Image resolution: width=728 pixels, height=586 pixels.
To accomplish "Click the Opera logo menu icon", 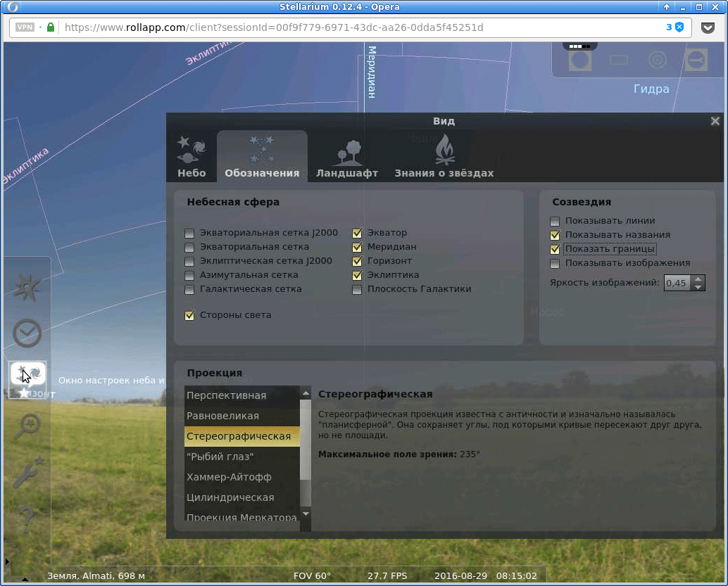I will coord(13,7).
